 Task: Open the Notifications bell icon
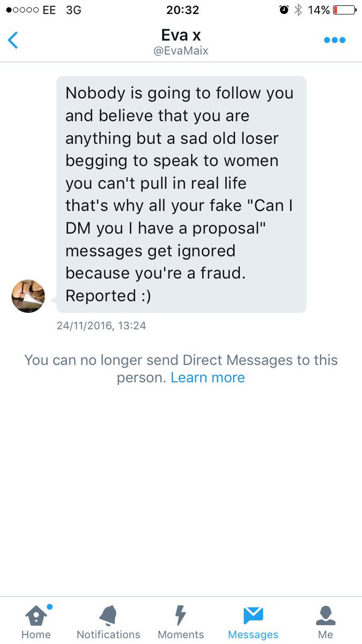coord(108,615)
